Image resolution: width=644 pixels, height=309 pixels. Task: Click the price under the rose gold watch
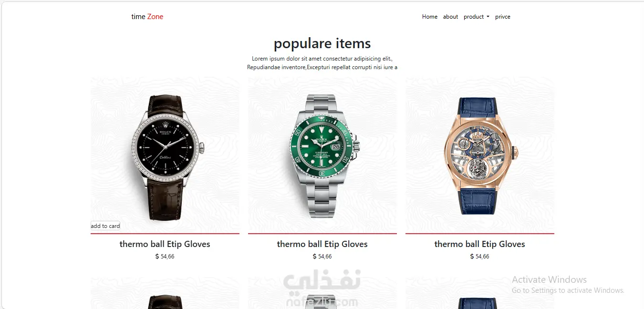click(x=480, y=257)
